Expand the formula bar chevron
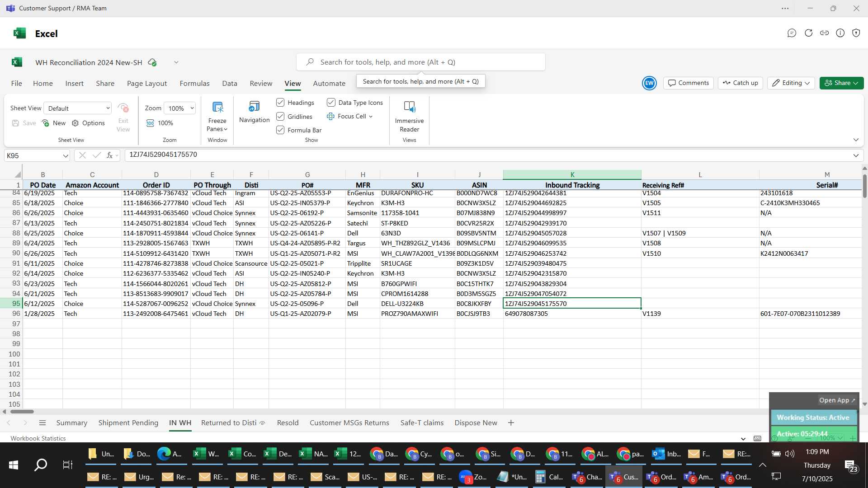Screen dimensions: 868x488 (x=856, y=155)
